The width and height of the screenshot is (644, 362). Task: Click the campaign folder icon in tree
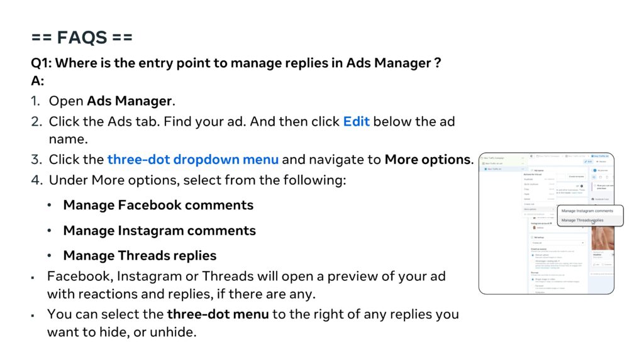coord(482,156)
